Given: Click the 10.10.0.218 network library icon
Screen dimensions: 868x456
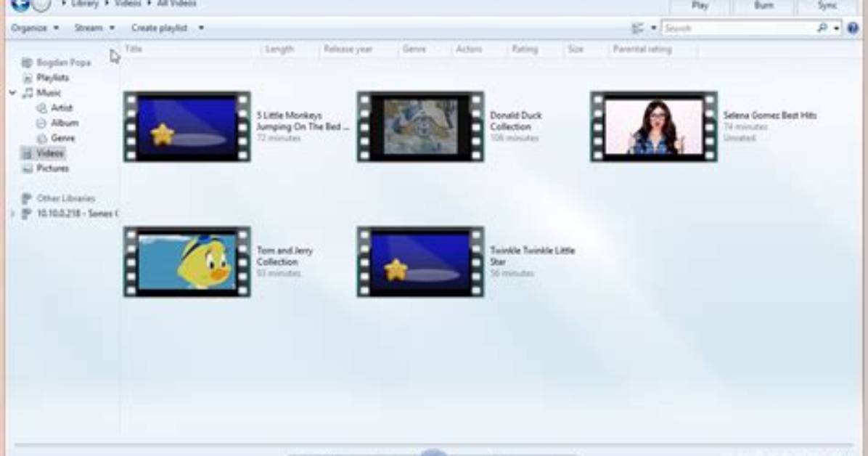Looking at the screenshot, I should pos(27,214).
